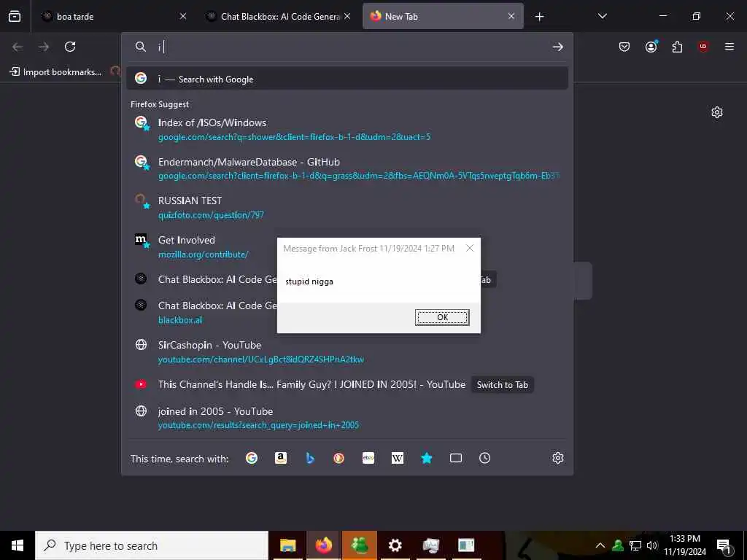Open the Windows Start menu
747x560 pixels.
(18, 545)
